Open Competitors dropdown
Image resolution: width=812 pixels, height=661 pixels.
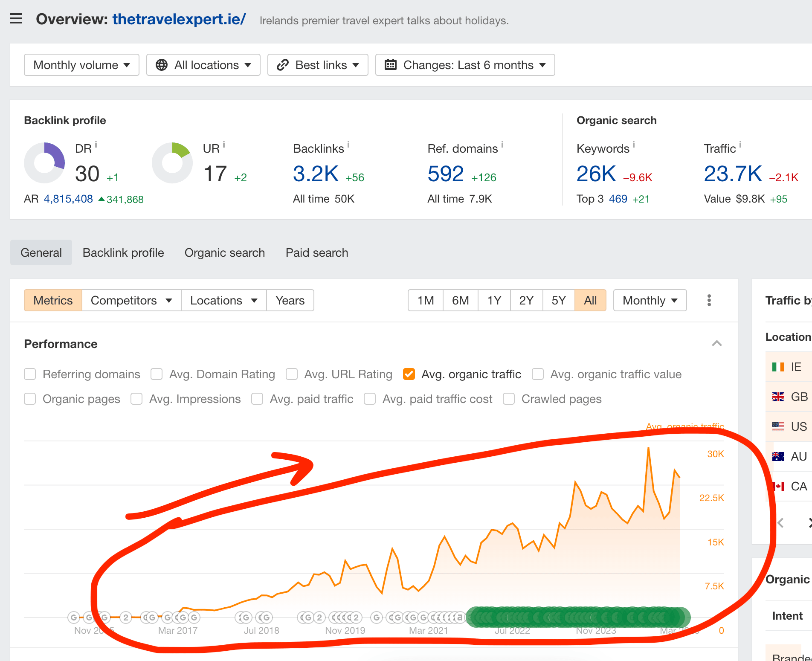tap(131, 300)
